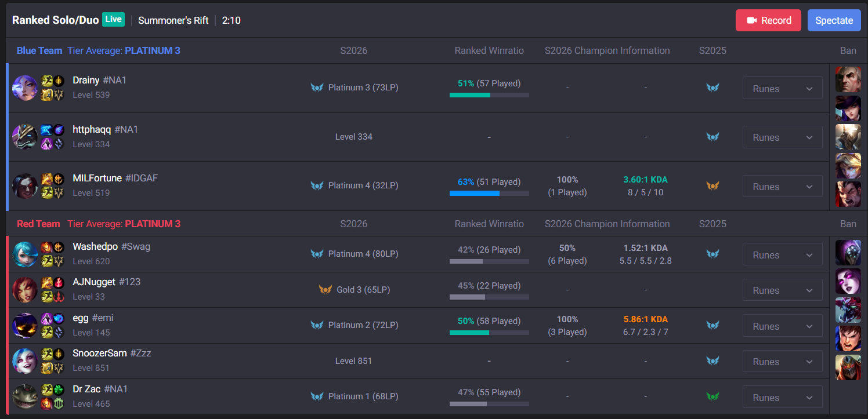Screen dimensions: 868x419
Task: Click SnoozerSam's Level 851 rank cell
Action: [354, 361]
